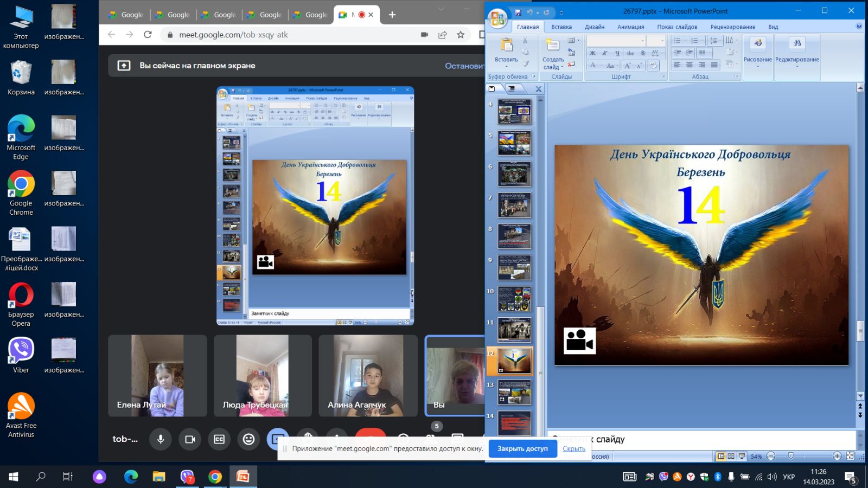Screen dimensions: 868x488
Task: Switch to normal view in status bar
Action: pos(720,456)
